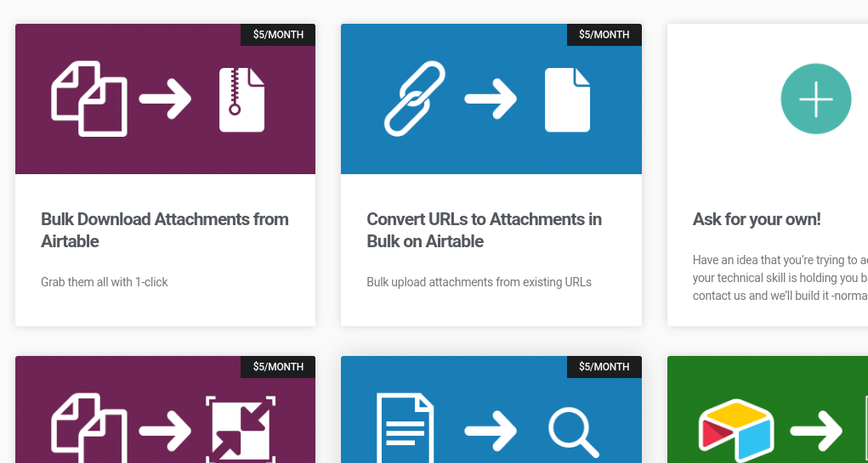
Task: Click the green plus circle icon
Action: 815,99
